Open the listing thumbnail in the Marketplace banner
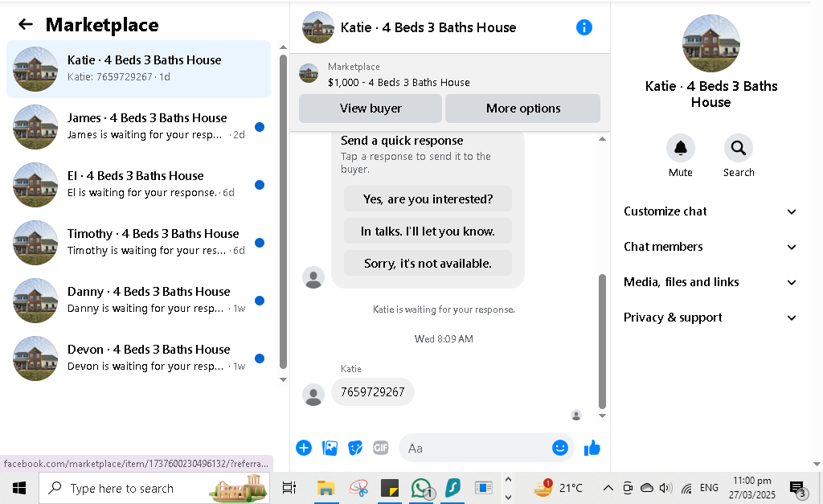The width and height of the screenshot is (823, 504). [x=309, y=73]
